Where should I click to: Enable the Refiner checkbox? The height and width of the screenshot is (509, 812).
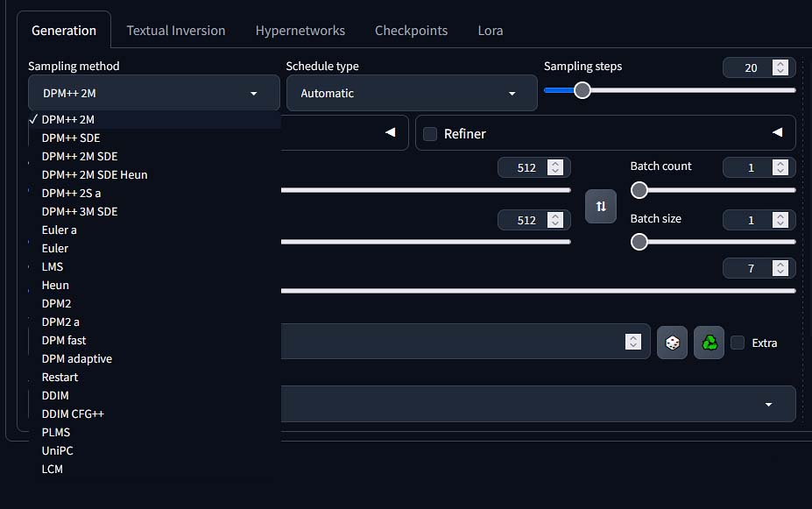[x=430, y=134]
